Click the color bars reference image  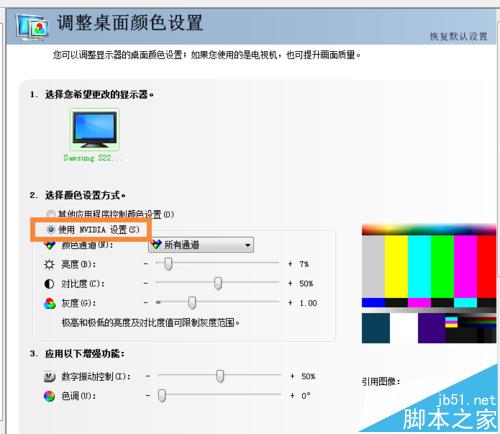pos(429,284)
